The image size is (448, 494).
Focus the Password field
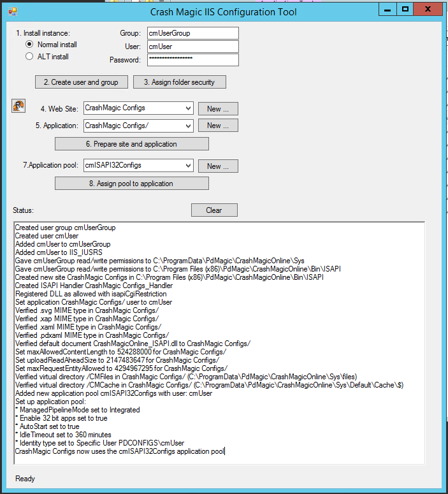[193, 60]
